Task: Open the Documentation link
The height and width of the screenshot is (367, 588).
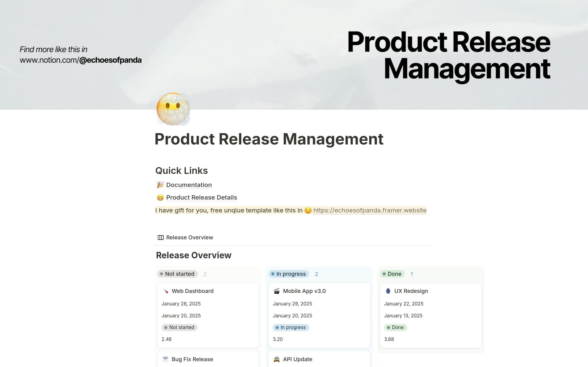Action: (189, 185)
